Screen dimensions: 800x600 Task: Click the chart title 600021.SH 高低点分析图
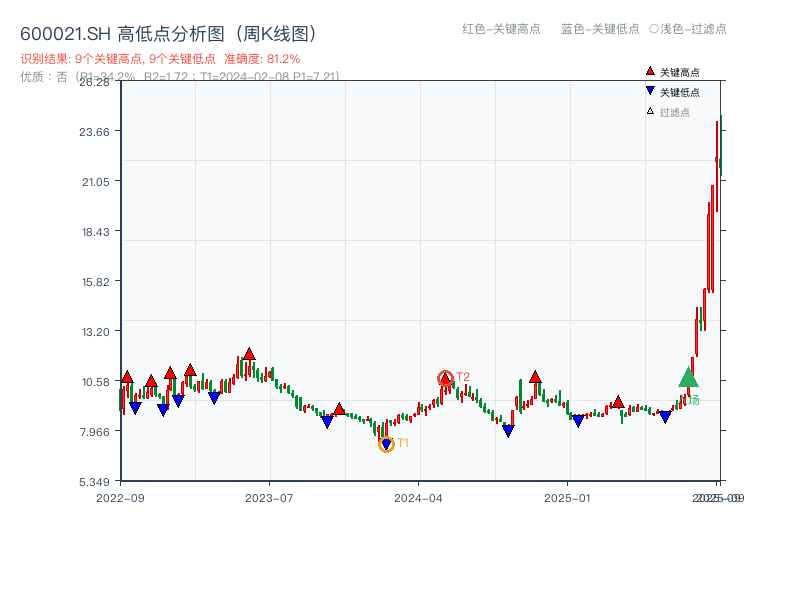[168, 34]
